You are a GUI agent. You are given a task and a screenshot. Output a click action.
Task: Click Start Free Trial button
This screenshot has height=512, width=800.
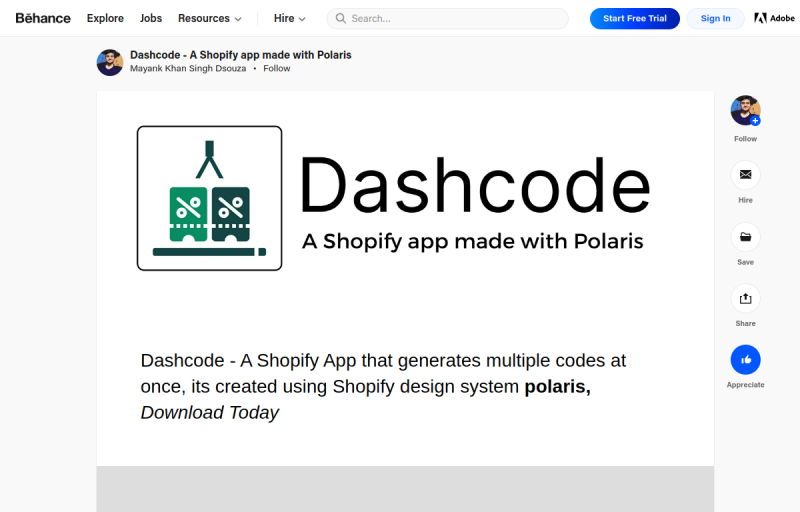(635, 18)
